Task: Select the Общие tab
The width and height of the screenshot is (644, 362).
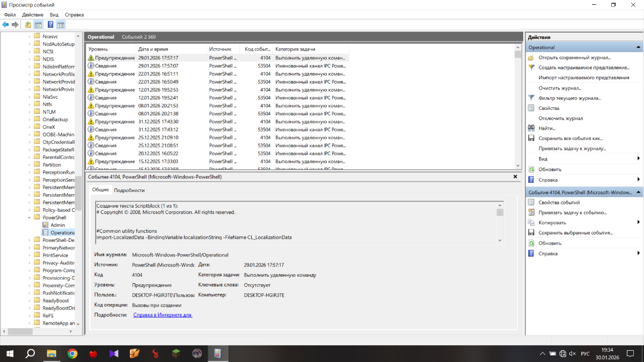Action: 100,189
